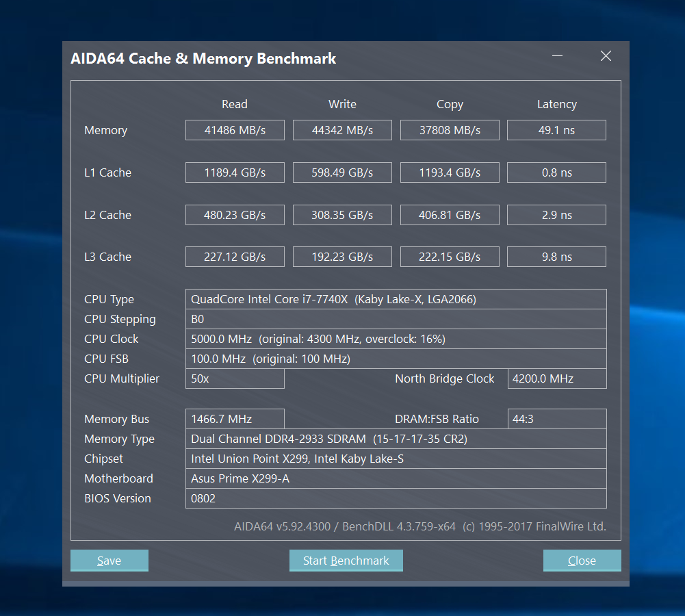Image resolution: width=685 pixels, height=616 pixels.
Task: Select L3 Cache Latency 9.8 ns
Action: point(556,257)
